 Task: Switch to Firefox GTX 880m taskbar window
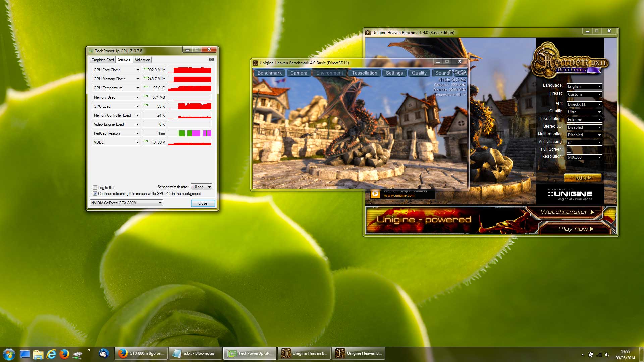[x=141, y=353]
